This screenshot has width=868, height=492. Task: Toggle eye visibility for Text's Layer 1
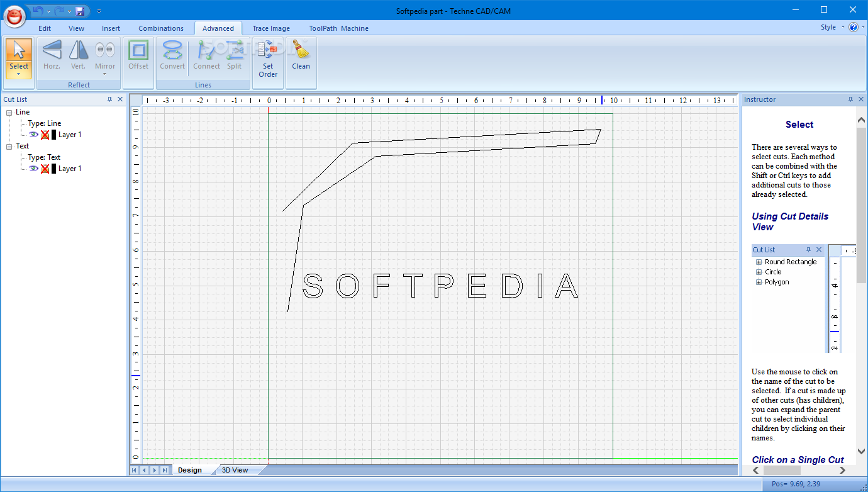[x=34, y=168]
